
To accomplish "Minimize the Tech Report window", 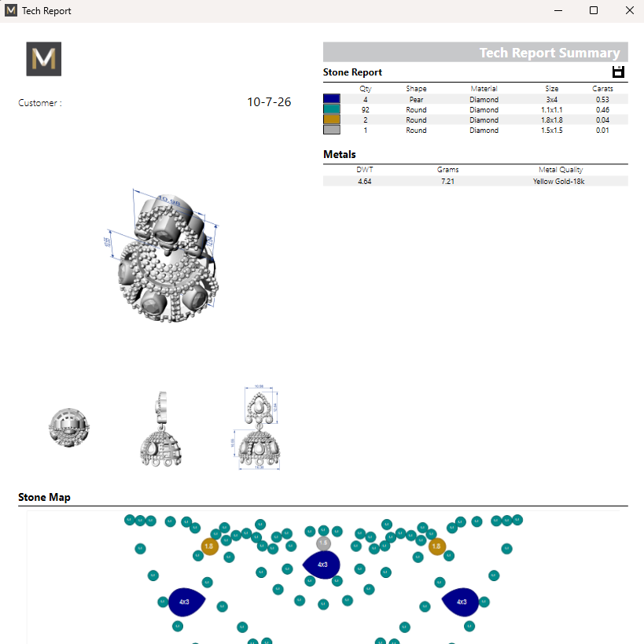I will click(558, 10).
